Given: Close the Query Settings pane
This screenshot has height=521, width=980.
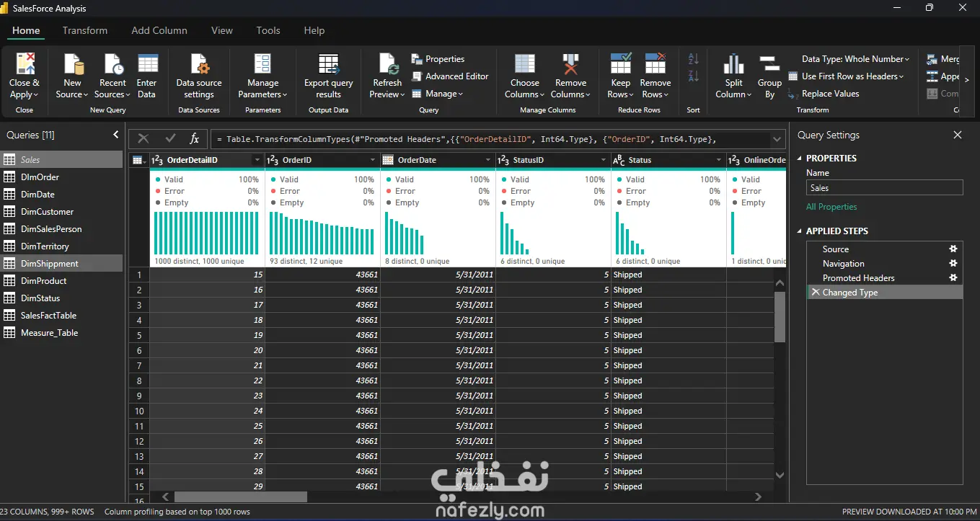Looking at the screenshot, I should tap(958, 135).
